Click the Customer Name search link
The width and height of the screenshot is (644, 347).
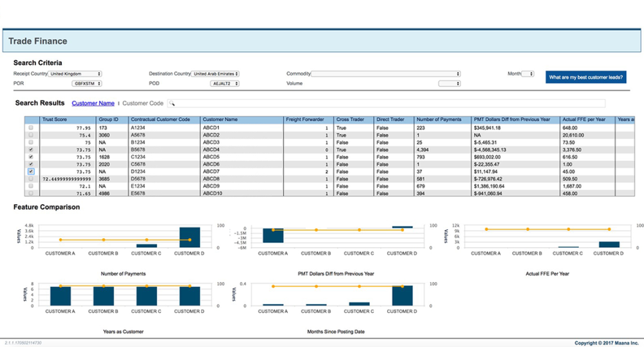93,103
